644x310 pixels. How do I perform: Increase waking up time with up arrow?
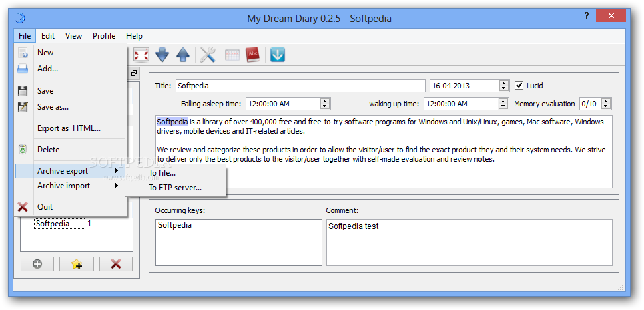503,101
